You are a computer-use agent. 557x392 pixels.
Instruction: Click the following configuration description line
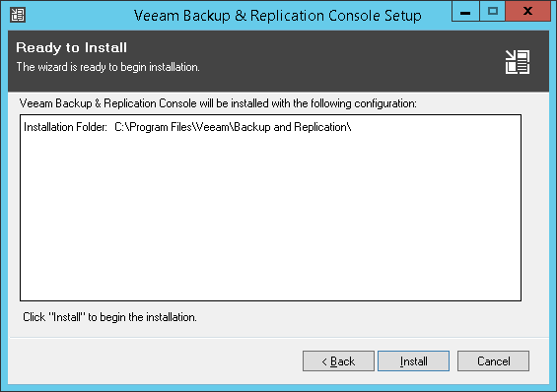(218, 103)
